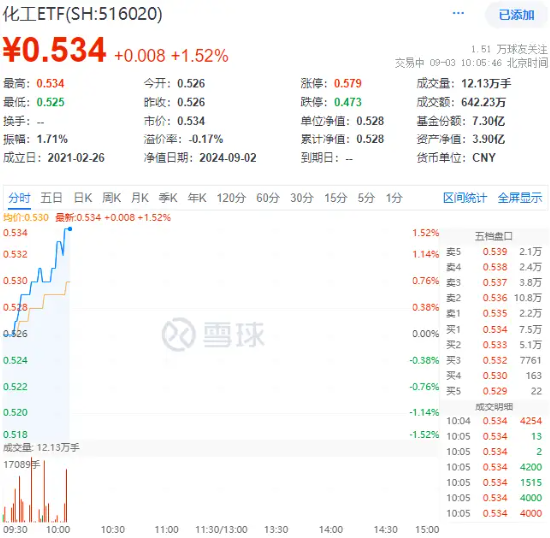The image size is (550, 538).
Task: Click the 成交量 12.13万手 value
Action: [x=486, y=83]
